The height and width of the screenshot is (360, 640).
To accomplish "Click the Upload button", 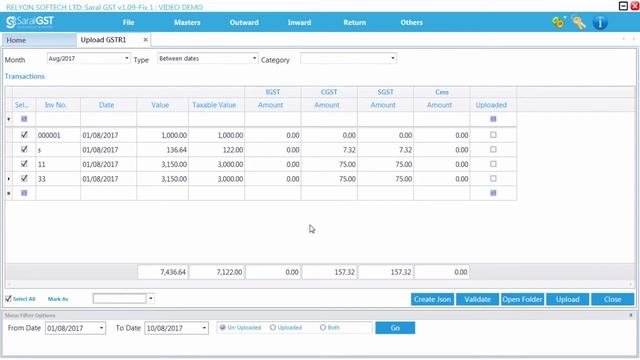I will 568,299.
